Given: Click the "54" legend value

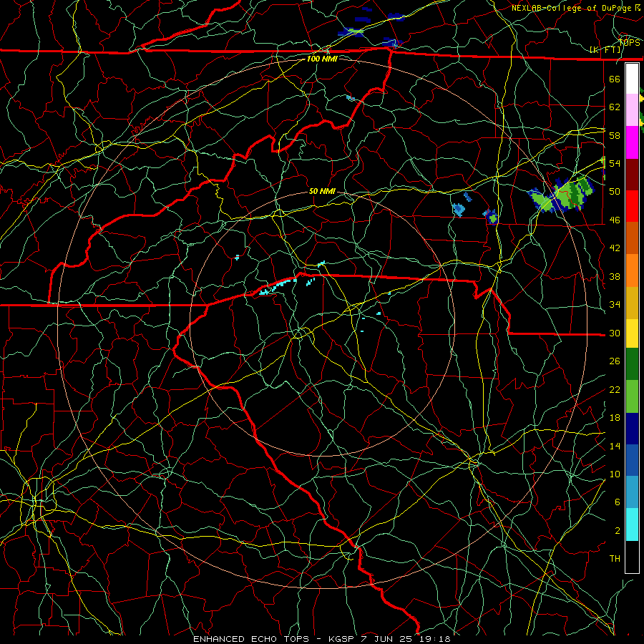Looking at the screenshot, I should click(x=615, y=163).
